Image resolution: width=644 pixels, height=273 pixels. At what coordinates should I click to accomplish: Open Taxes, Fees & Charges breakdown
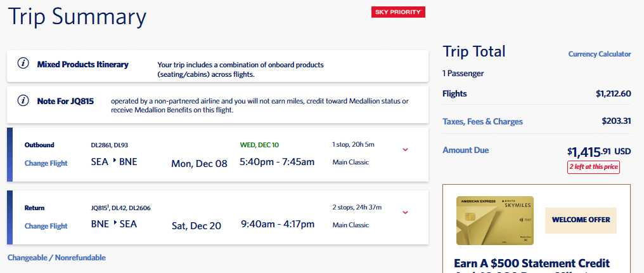(x=482, y=121)
